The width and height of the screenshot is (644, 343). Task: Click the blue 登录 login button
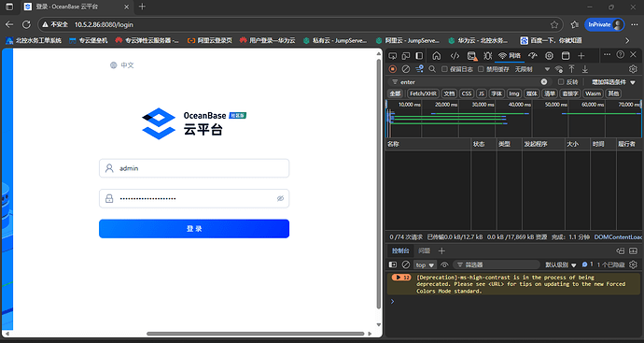[194, 229]
